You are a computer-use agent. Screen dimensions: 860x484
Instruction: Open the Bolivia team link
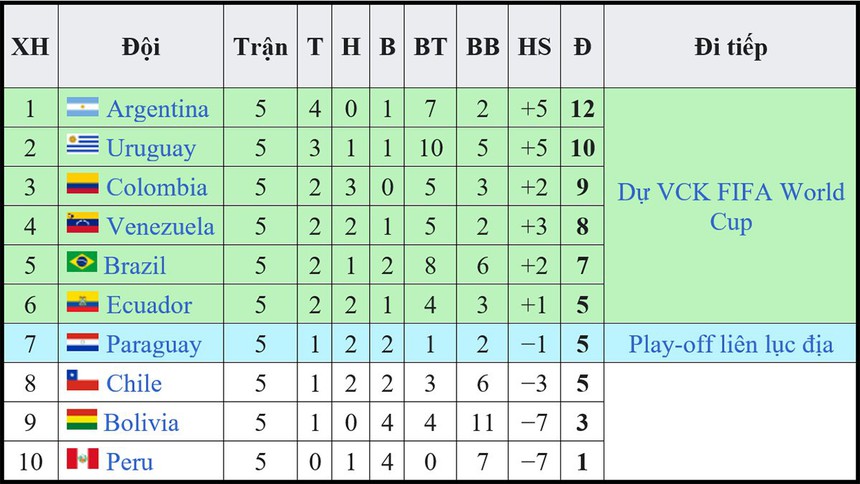(x=141, y=422)
